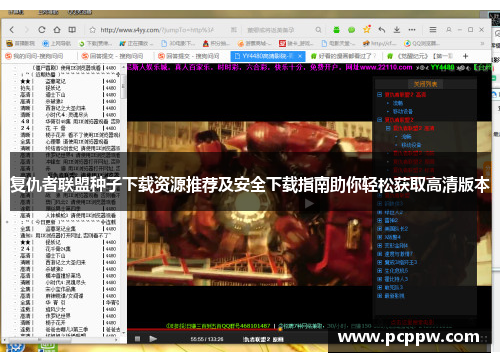
Task: Bookmark the page with star outline icon
Action: (92, 30)
